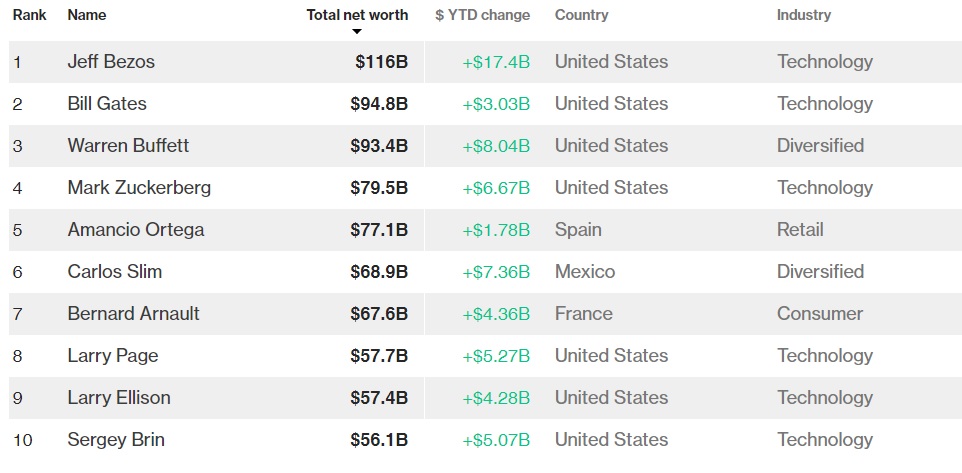This screenshot has width=962, height=473.
Task: Select Amancio Ortega's name
Action: pos(136,230)
